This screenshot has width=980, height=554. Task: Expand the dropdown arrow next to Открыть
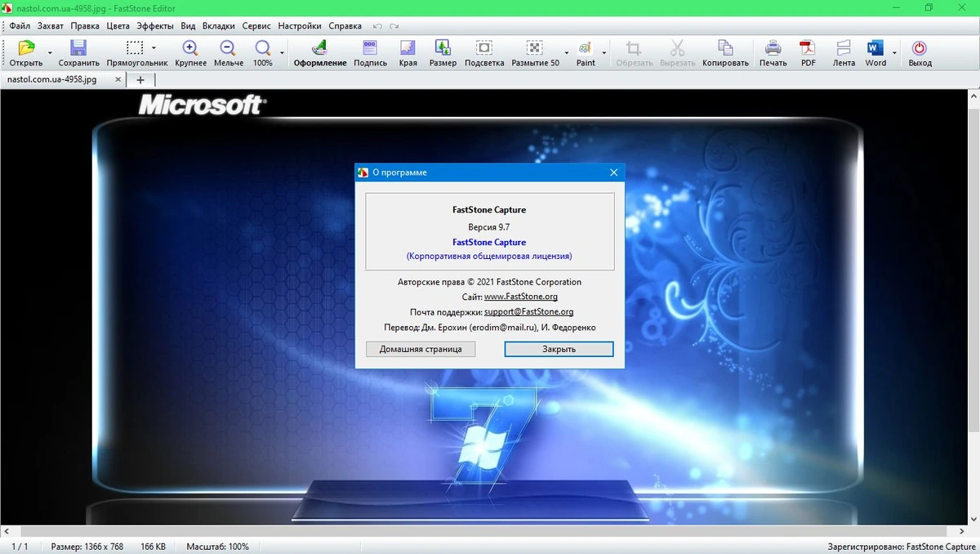click(x=50, y=53)
